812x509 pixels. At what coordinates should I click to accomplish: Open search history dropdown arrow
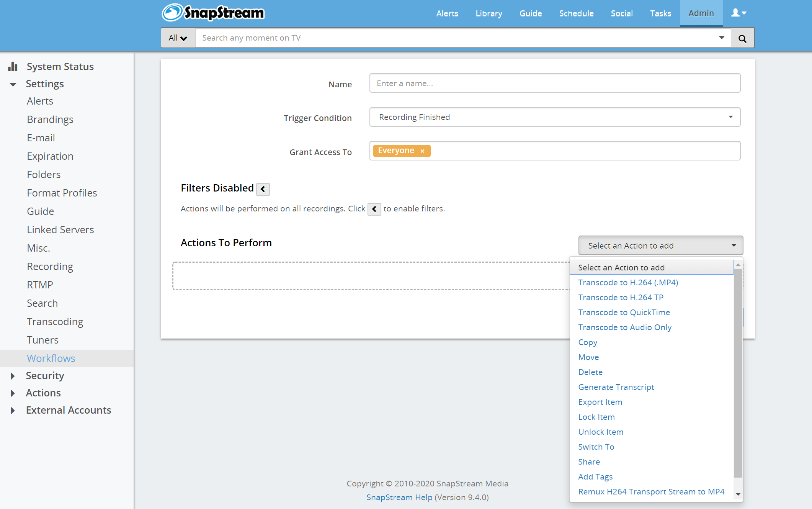tap(722, 38)
